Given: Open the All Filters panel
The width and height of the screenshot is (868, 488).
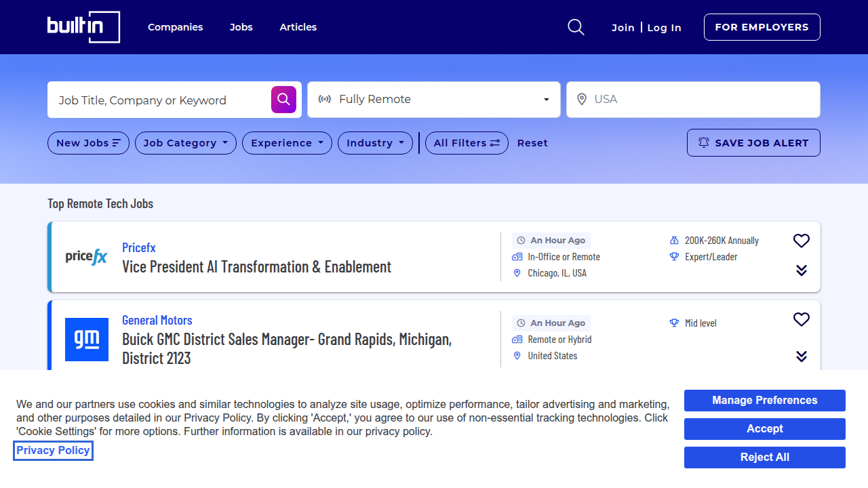Looking at the screenshot, I should pos(467,143).
